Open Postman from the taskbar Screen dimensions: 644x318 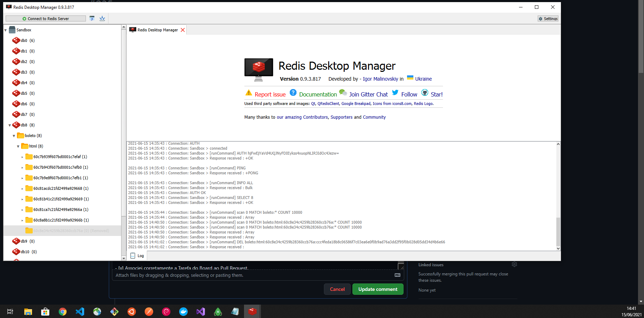click(x=149, y=312)
